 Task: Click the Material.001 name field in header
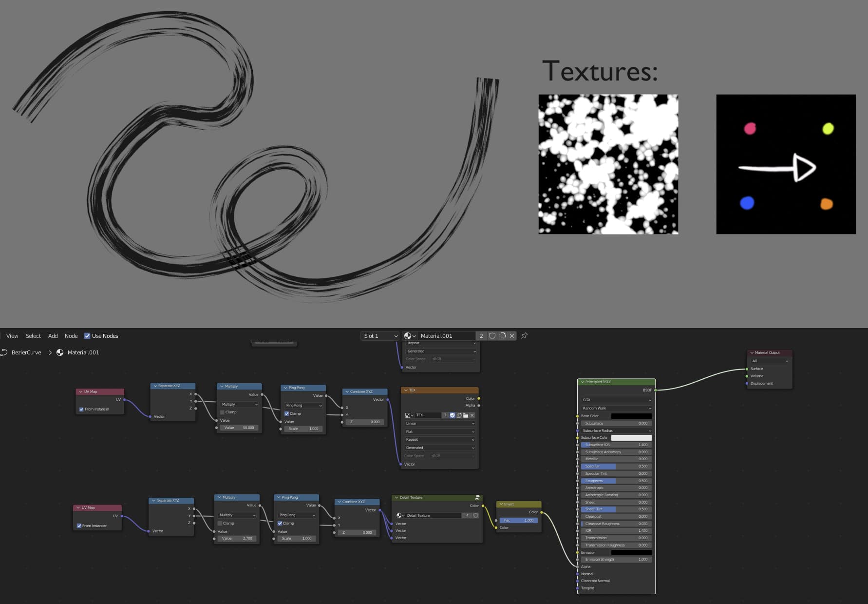(445, 336)
